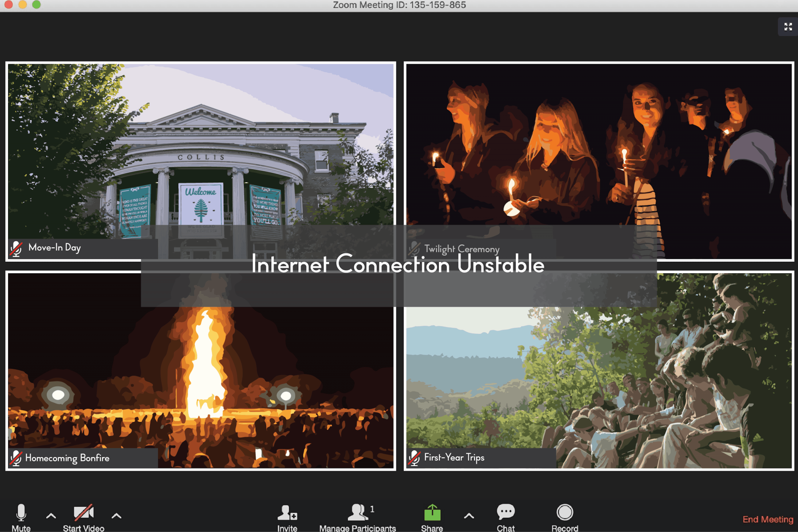The image size is (798, 532).
Task: Click the Internet Connection Unstable banner
Action: [x=398, y=265]
